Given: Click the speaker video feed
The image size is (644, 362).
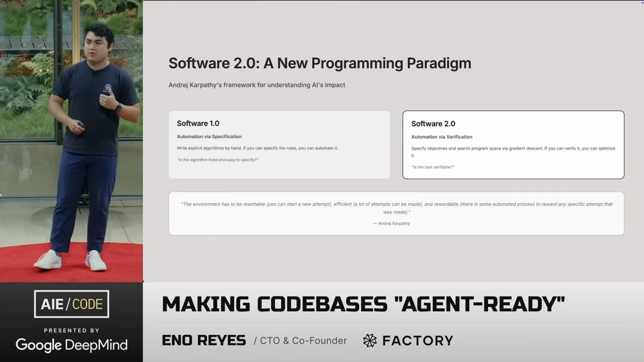Looking at the screenshot, I should (71, 141).
